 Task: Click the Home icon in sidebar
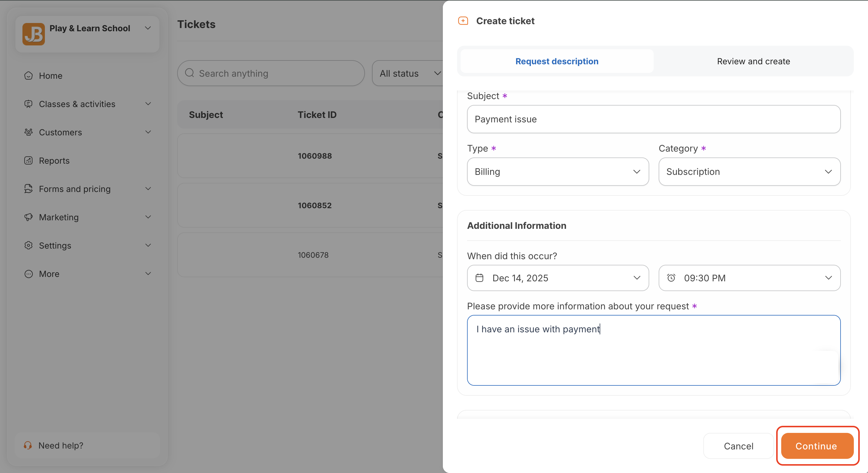pyautogui.click(x=29, y=75)
